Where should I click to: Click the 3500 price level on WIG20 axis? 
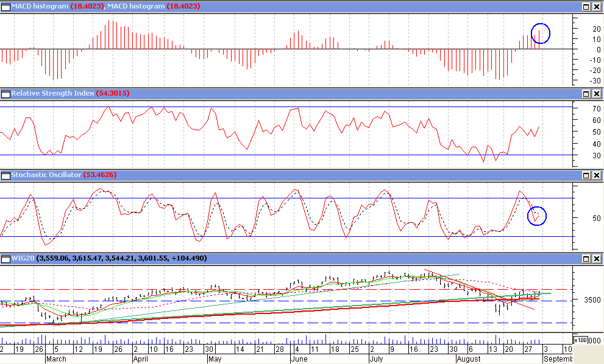(x=586, y=300)
